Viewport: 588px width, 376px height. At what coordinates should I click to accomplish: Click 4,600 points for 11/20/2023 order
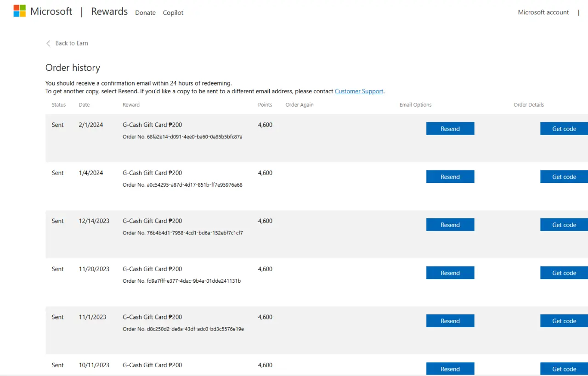tap(266, 269)
